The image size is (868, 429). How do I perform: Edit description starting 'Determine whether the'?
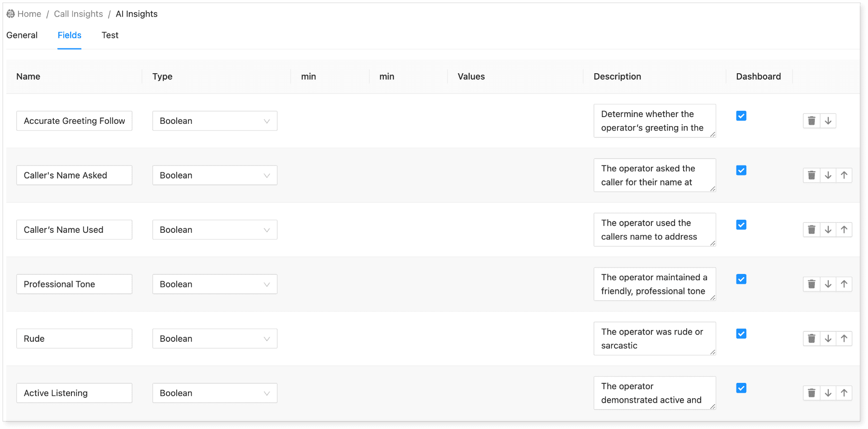(x=655, y=121)
